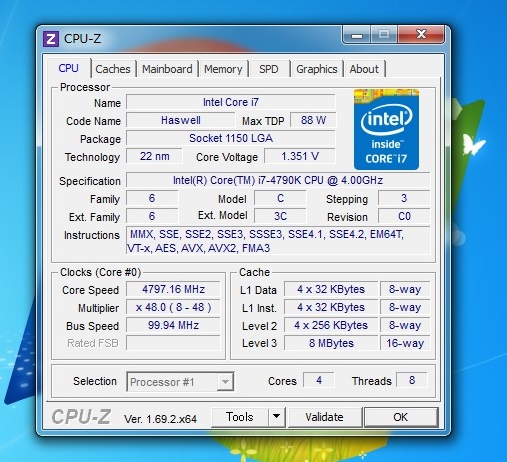Click the Stepping value 3

(x=404, y=198)
